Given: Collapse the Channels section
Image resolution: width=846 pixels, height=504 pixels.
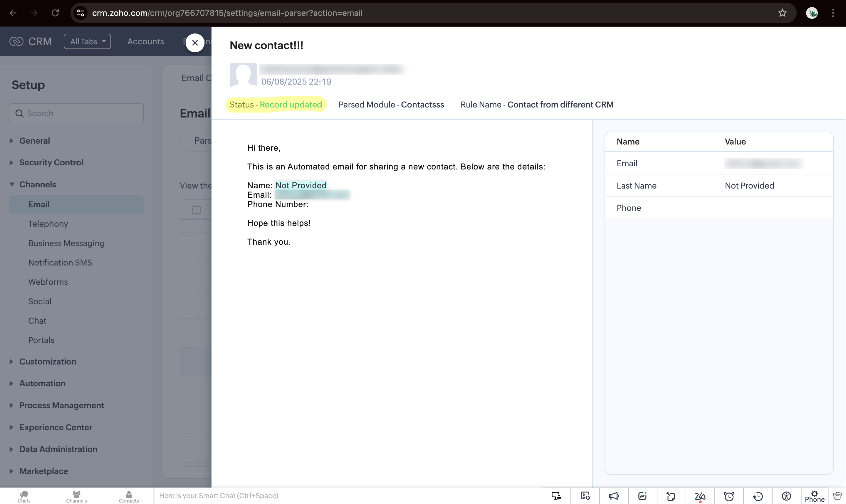Looking at the screenshot, I should tap(37, 184).
